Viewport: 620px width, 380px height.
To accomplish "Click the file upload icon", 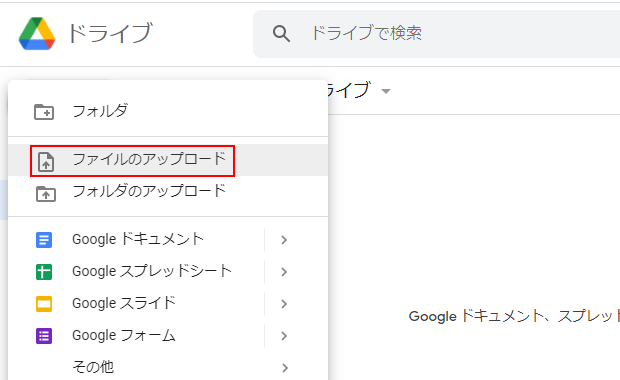I will (x=46, y=161).
